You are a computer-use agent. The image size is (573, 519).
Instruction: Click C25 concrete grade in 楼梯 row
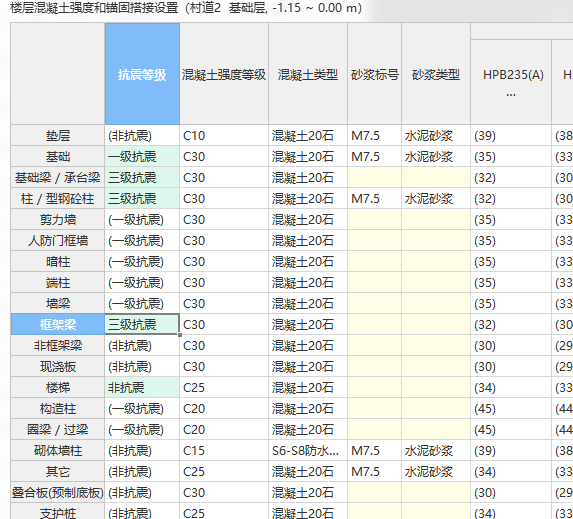224,387
